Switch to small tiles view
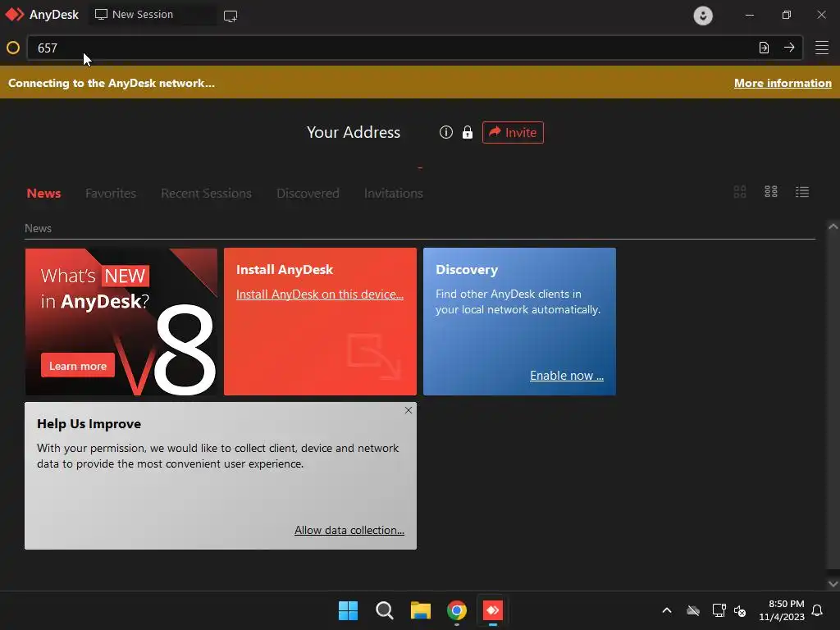840x630 pixels. coord(771,192)
